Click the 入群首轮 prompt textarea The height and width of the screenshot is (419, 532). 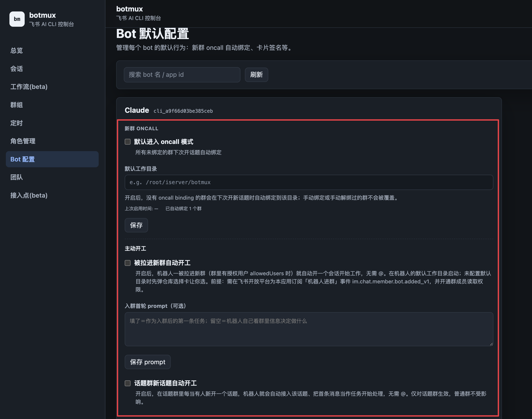coord(309,329)
